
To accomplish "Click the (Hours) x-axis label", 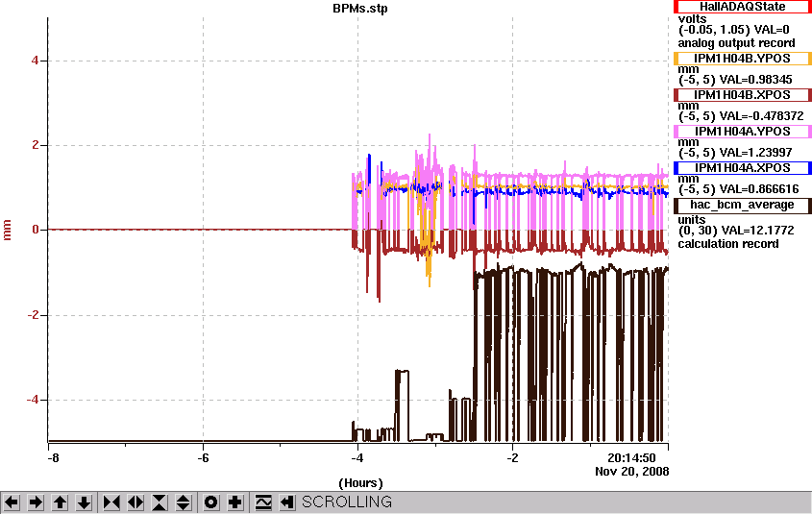I will [x=360, y=483].
